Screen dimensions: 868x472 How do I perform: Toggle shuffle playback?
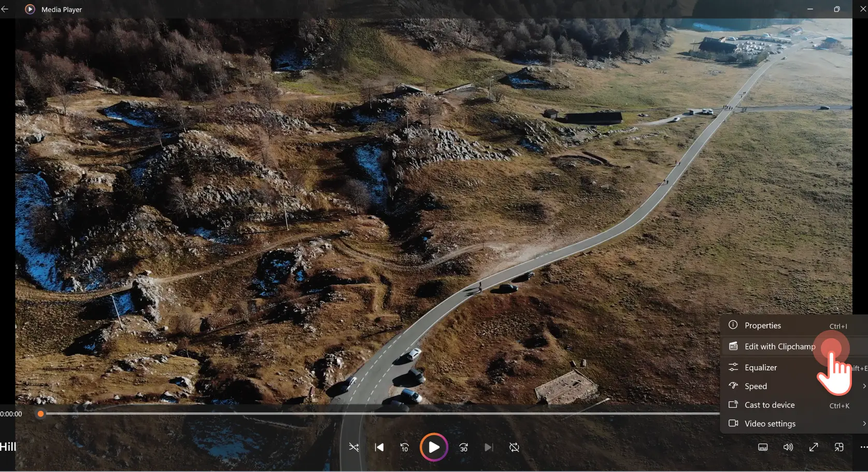(353, 447)
